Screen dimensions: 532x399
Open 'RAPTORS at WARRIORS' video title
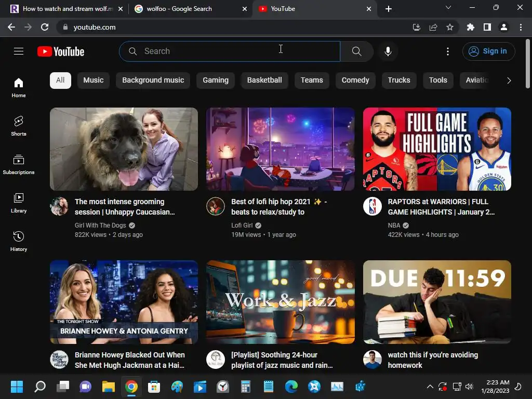[441, 207]
